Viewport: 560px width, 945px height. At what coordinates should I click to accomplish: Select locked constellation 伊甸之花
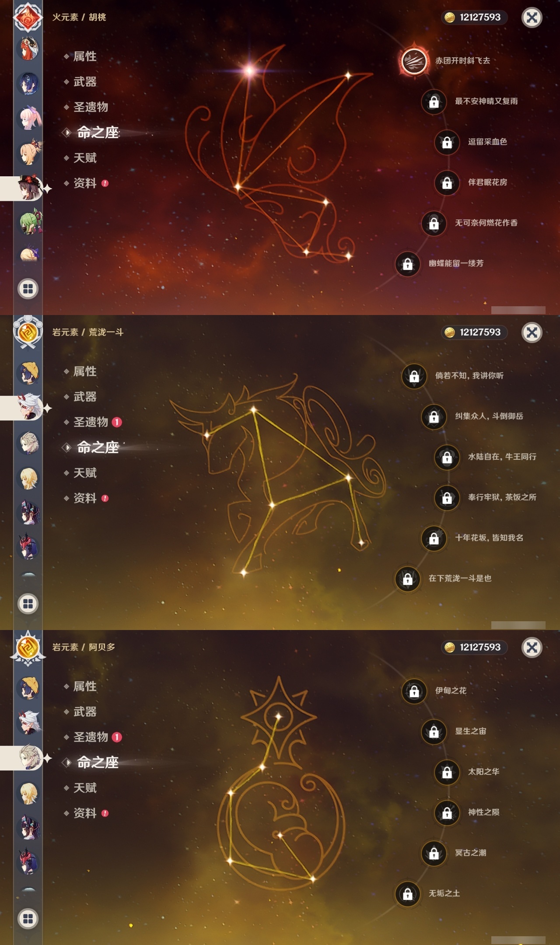click(414, 691)
